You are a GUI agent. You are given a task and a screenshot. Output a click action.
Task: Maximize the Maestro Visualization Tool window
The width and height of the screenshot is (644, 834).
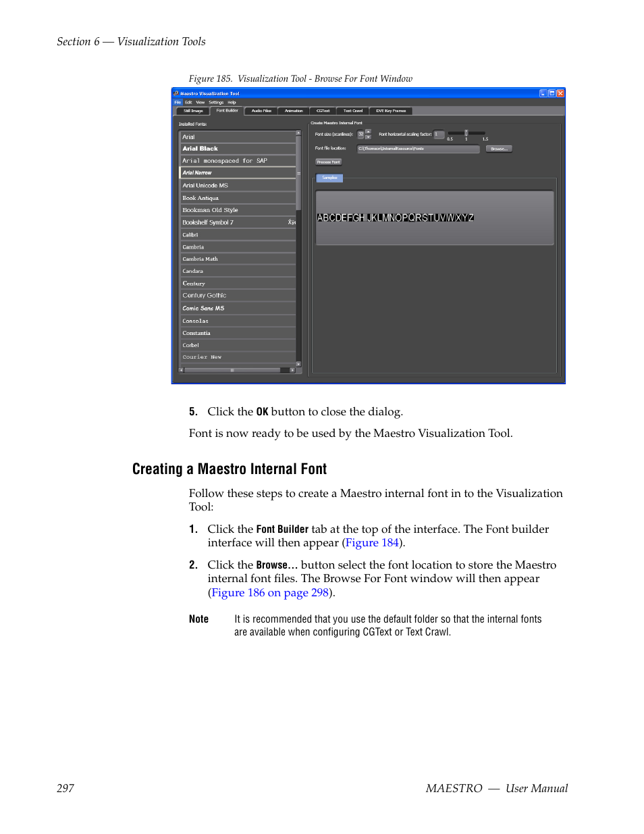[552, 93]
